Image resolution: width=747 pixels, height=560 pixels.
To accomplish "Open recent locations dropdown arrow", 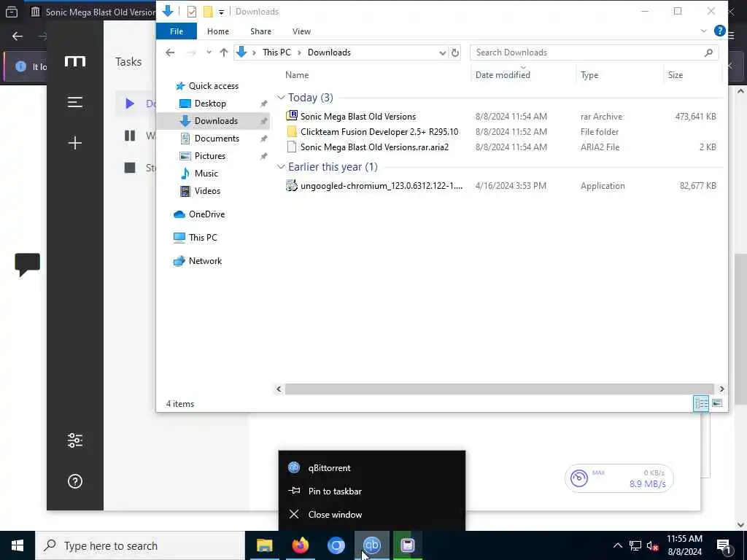I will [x=209, y=52].
